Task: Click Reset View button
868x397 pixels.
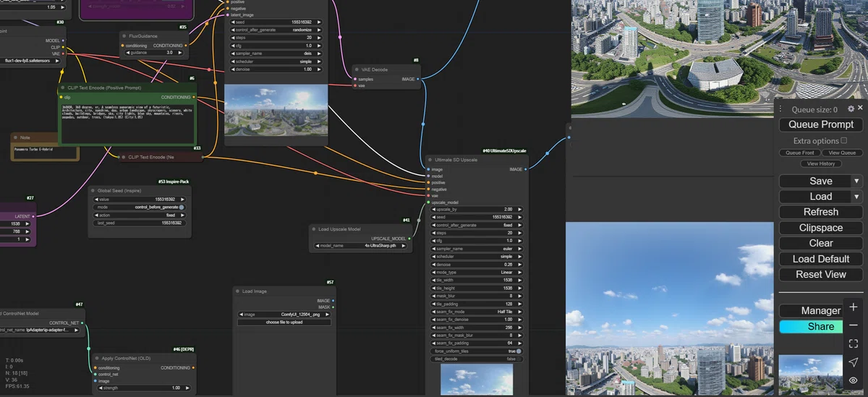Action: point(821,275)
